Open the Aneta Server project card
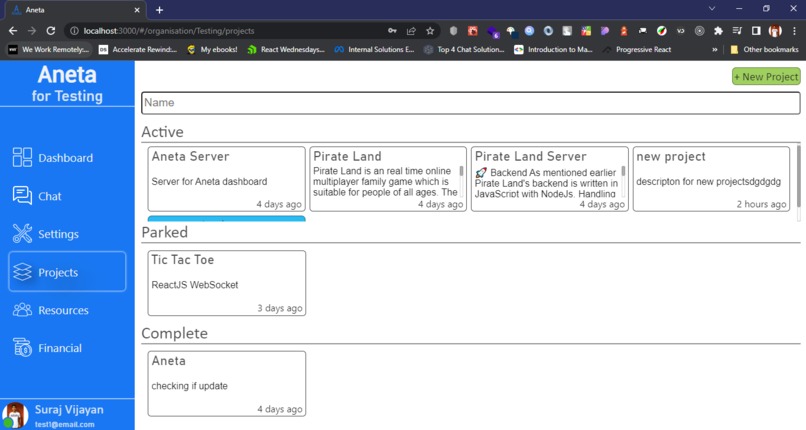Image resolution: width=806 pixels, height=430 pixels. [226, 179]
